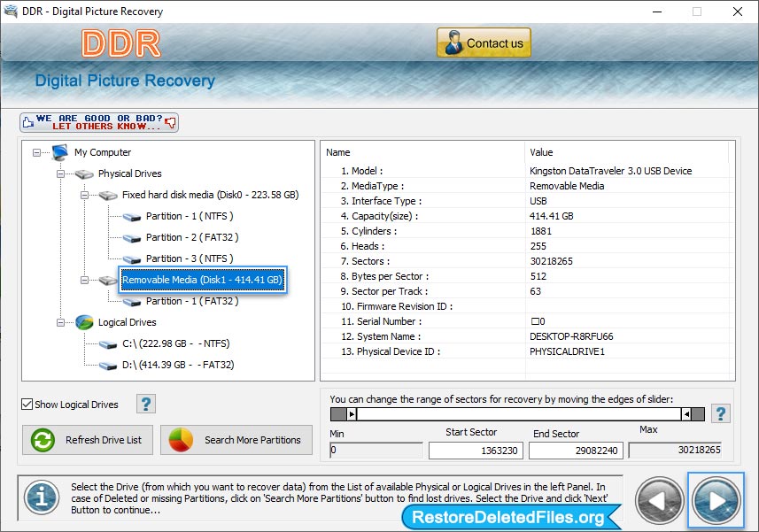Click icon beside Partition - 1 (NTFS)
This screenshot has width=759, height=532.
click(132, 217)
